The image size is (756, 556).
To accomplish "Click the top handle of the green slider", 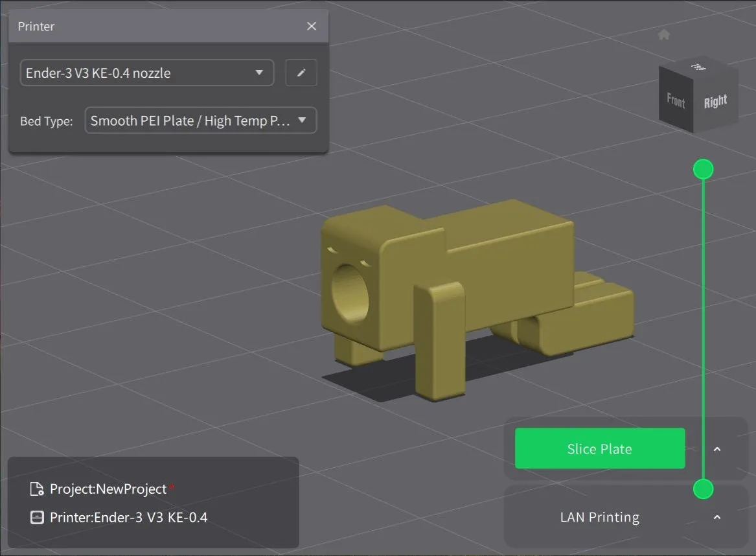I will click(x=703, y=170).
